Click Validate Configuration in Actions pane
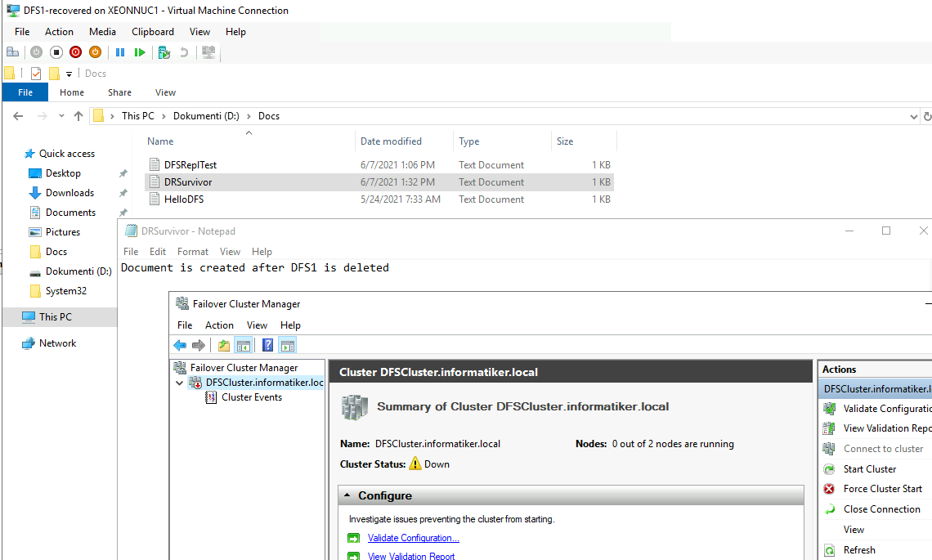The image size is (932, 560). point(887,409)
